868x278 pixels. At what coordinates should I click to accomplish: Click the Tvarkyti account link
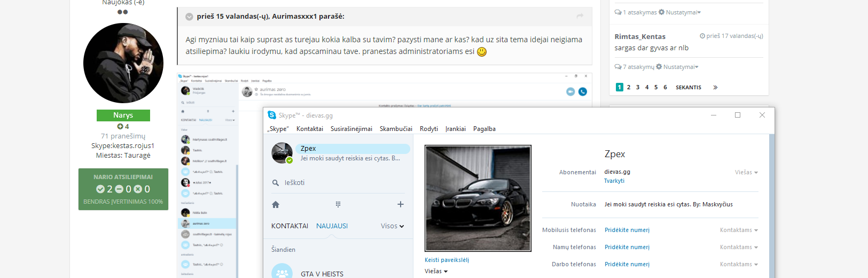[x=614, y=181]
